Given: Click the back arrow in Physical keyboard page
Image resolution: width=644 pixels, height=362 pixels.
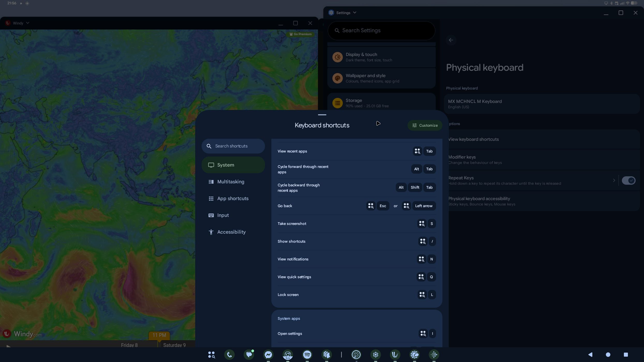Looking at the screenshot, I should 451,40.
